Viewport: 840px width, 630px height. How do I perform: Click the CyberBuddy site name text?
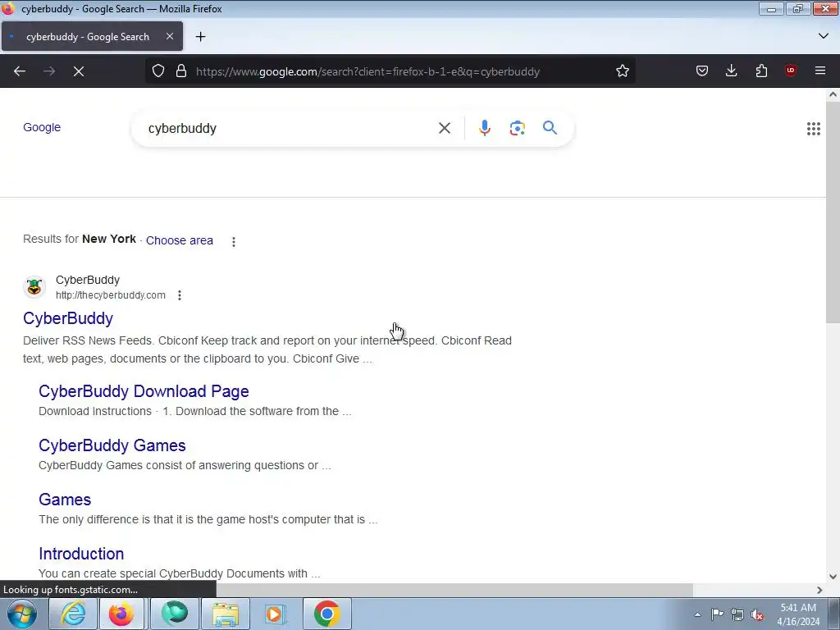click(x=88, y=281)
